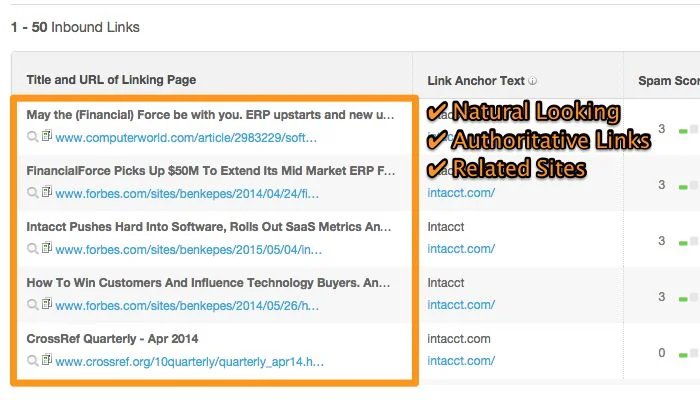Click title 'How To Win Customers And Influence'

pyautogui.click(x=208, y=283)
